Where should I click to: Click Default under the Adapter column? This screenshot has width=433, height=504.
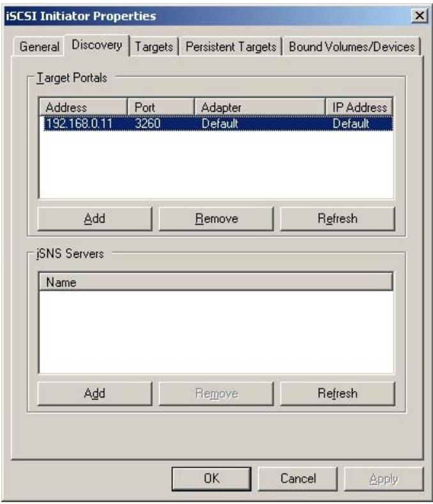pyautogui.click(x=220, y=124)
